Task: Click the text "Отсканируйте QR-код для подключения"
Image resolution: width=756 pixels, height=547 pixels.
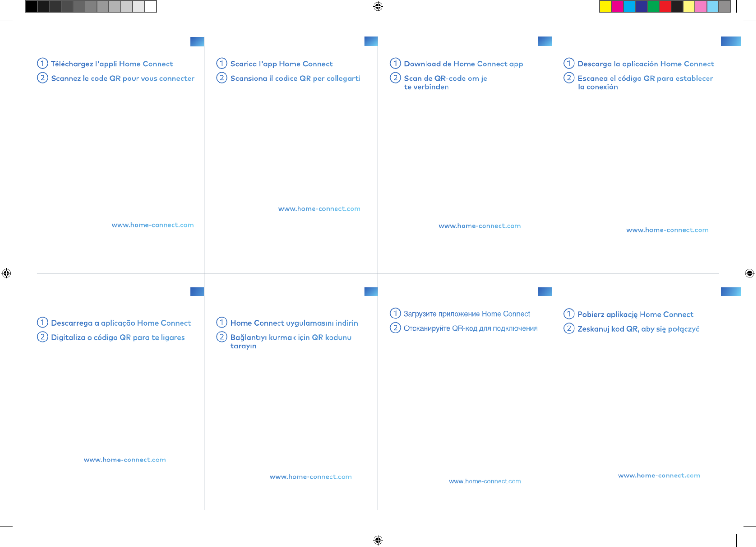Action: (471, 328)
